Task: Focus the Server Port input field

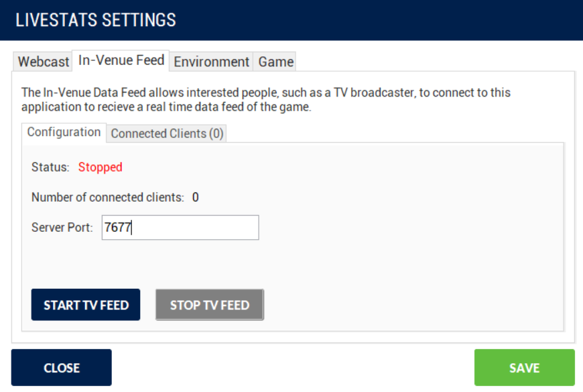Action: click(180, 228)
